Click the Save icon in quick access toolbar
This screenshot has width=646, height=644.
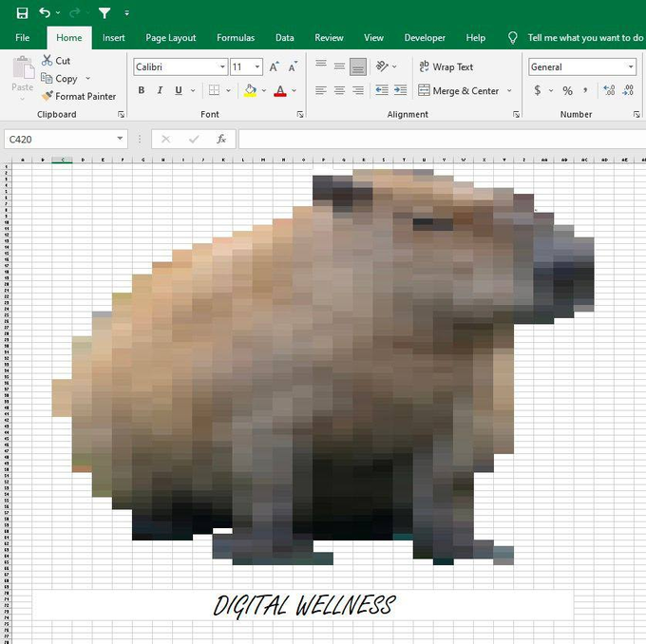click(x=22, y=13)
